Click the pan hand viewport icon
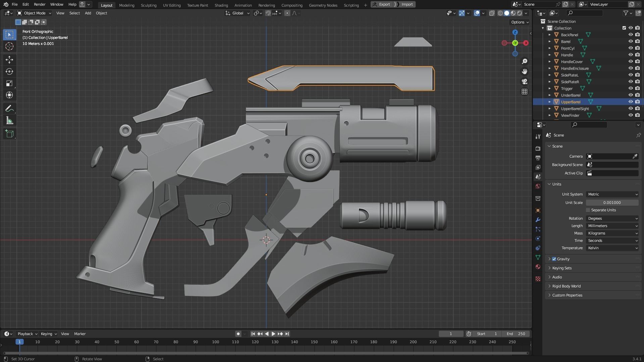 525,71
